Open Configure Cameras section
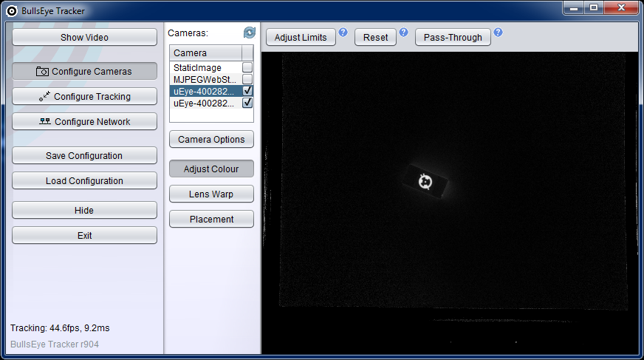The width and height of the screenshot is (644, 360). pos(84,72)
